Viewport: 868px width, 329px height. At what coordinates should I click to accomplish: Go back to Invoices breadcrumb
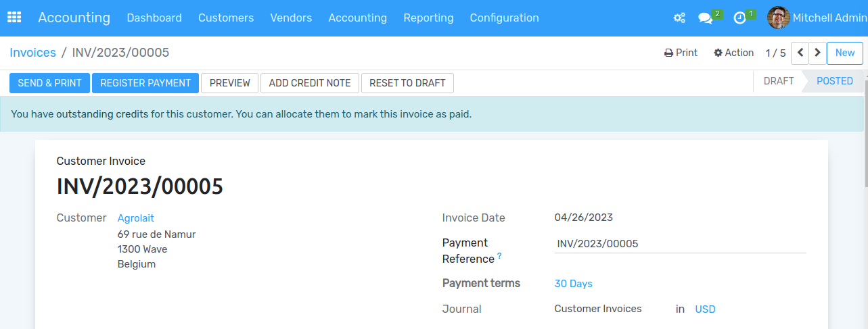coord(32,53)
